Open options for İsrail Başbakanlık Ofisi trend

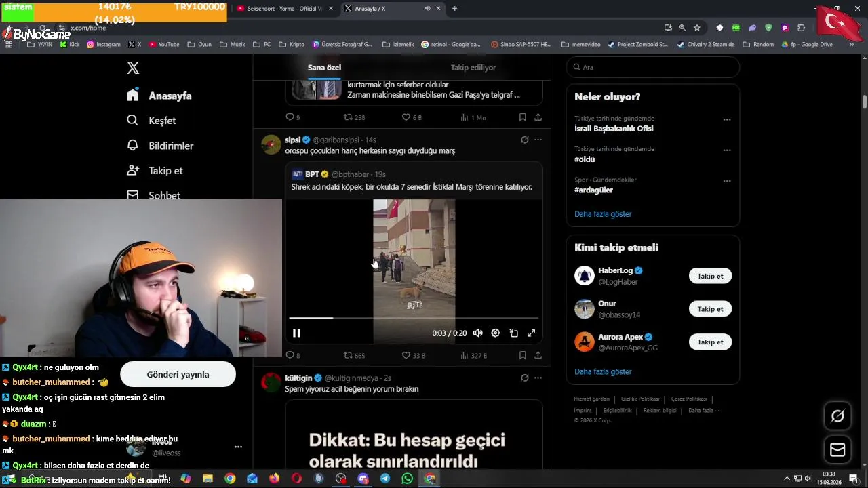click(727, 119)
